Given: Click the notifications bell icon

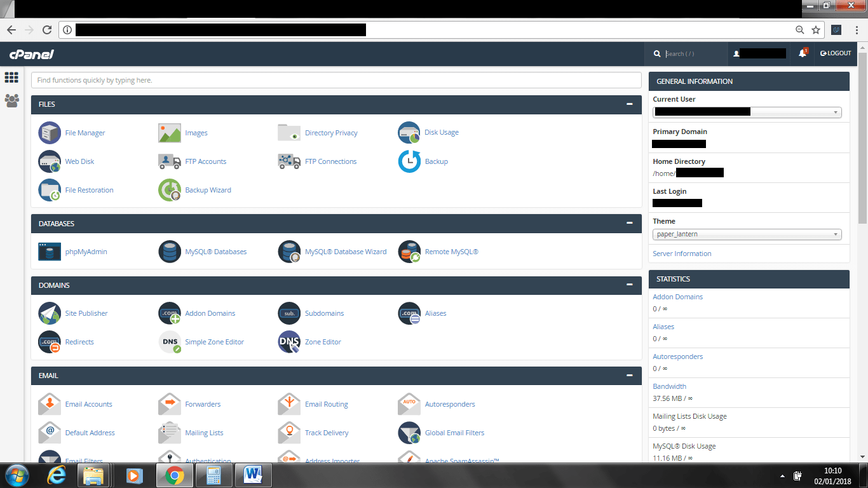Looking at the screenshot, I should 803,53.
